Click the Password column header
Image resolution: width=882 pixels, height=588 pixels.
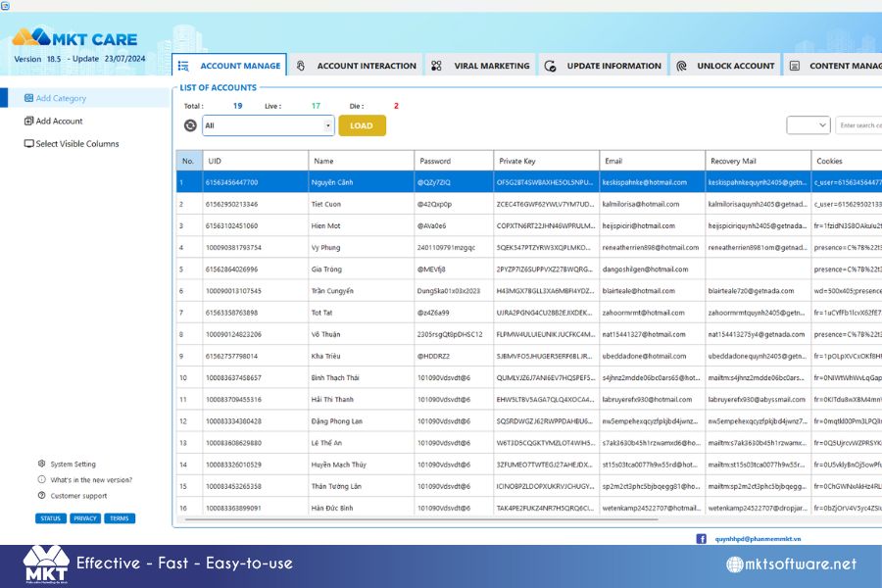coord(454,161)
